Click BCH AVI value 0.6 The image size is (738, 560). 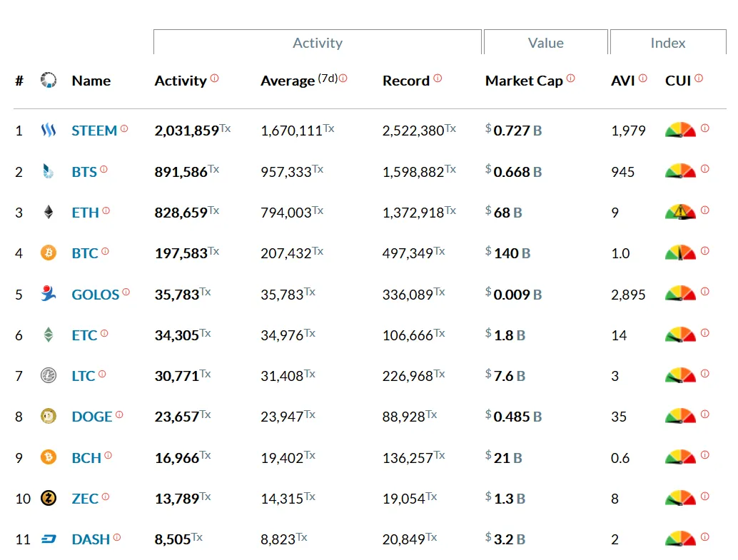[x=620, y=458]
